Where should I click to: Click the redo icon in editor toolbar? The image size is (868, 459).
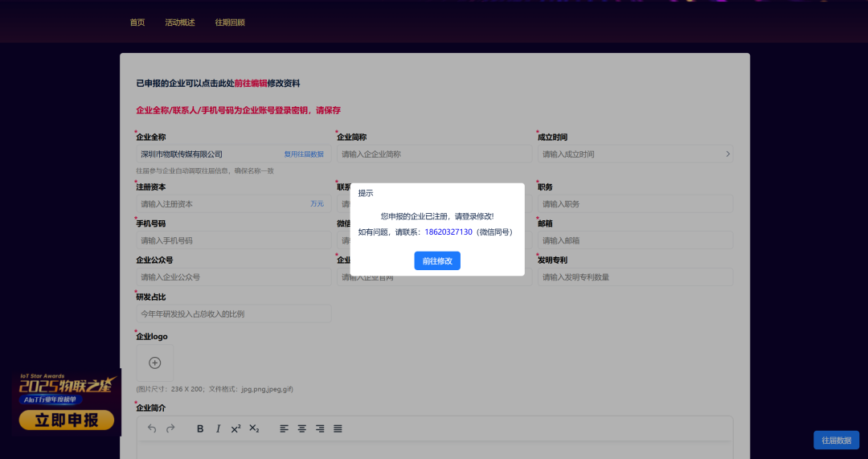(x=170, y=428)
